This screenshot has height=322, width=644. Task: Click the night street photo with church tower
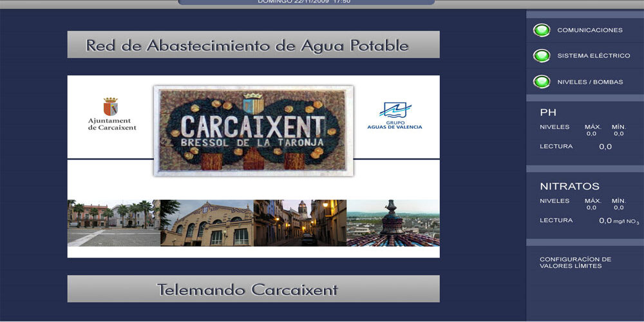[299, 223]
